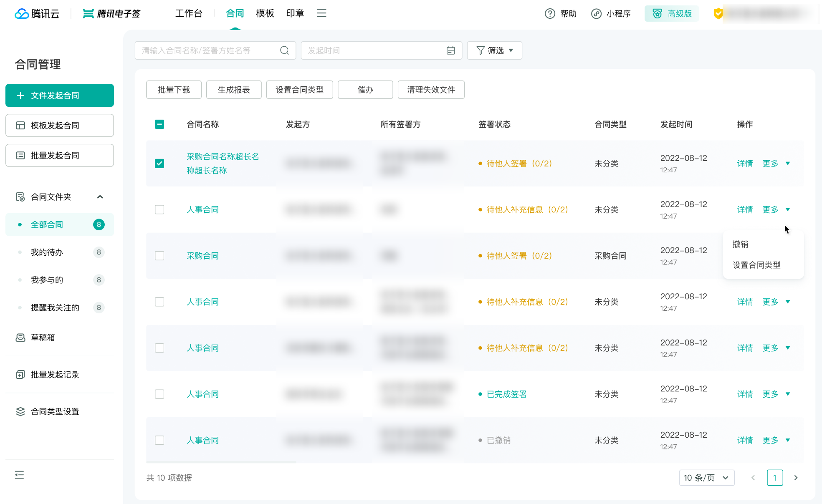Image resolution: width=822 pixels, height=504 pixels.
Task: Click the 合同类型设置 layers icon
Action: (20, 411)
